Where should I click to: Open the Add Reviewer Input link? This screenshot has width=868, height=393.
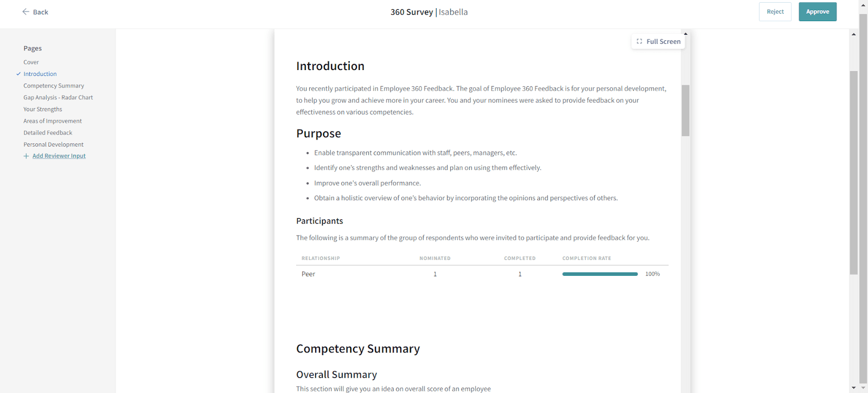pyautogui.click(x=59, y=156)
